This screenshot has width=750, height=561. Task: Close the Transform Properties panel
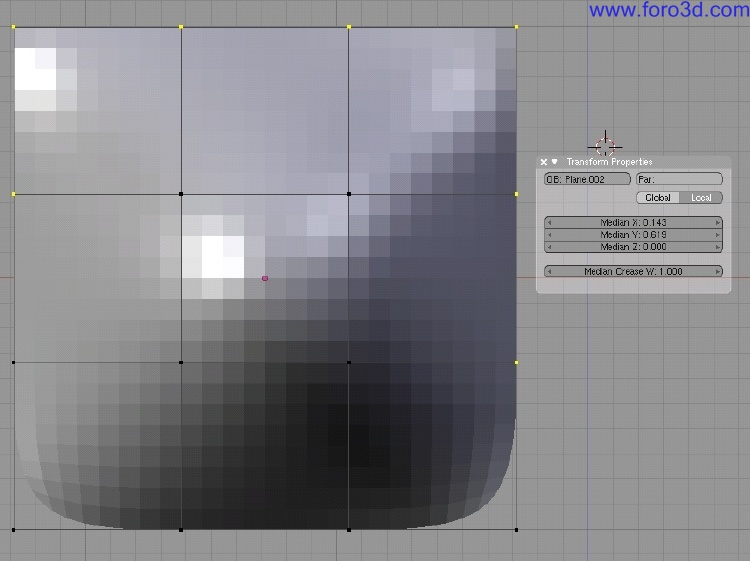pos(543,162)
